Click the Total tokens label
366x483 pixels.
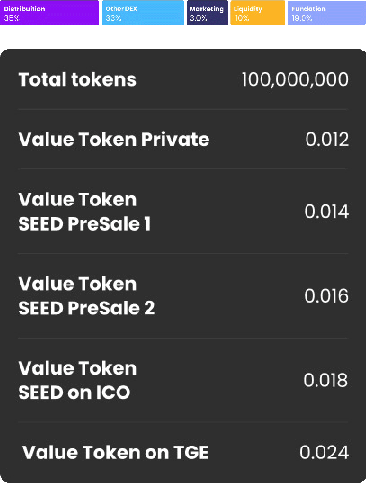[x=77, y=80]
